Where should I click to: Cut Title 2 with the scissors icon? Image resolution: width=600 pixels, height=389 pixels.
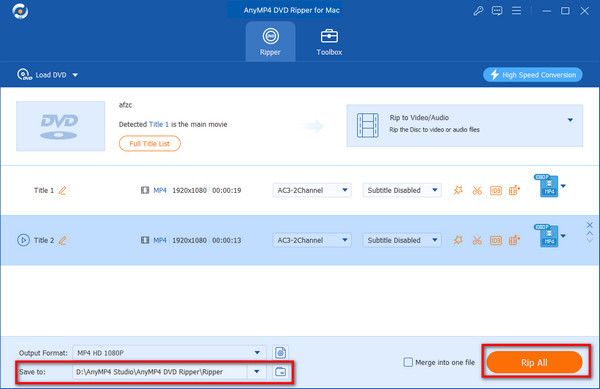pyautogui.click(x=477, y=240)
